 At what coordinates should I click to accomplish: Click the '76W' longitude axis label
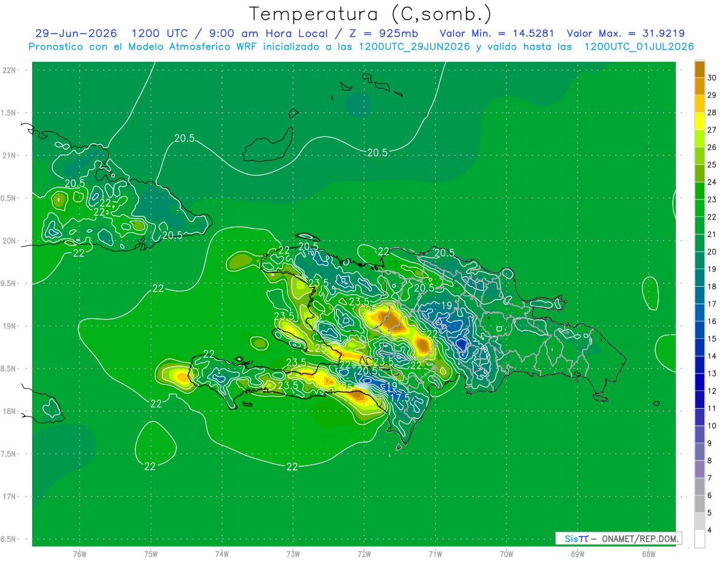pos(79,554)
